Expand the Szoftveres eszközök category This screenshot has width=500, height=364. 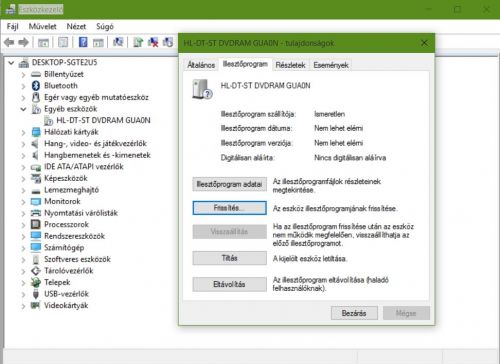click(x=23, y=260)
